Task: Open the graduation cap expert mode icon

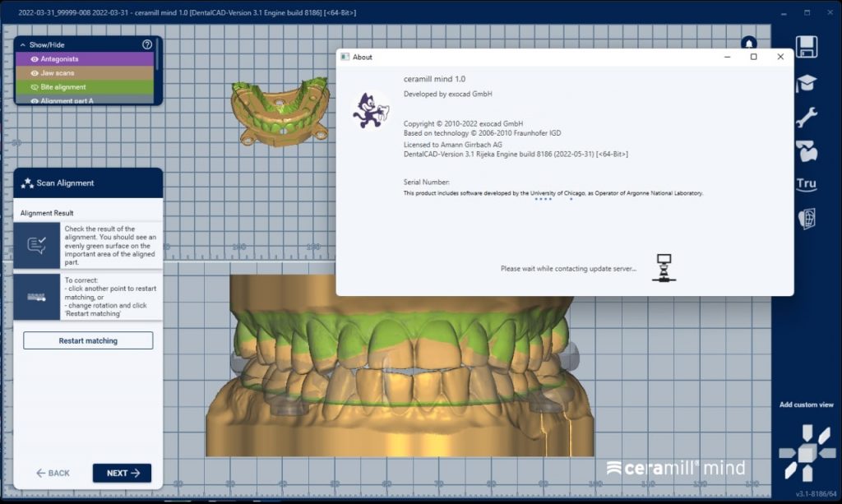Action: [x=807, y=82]
